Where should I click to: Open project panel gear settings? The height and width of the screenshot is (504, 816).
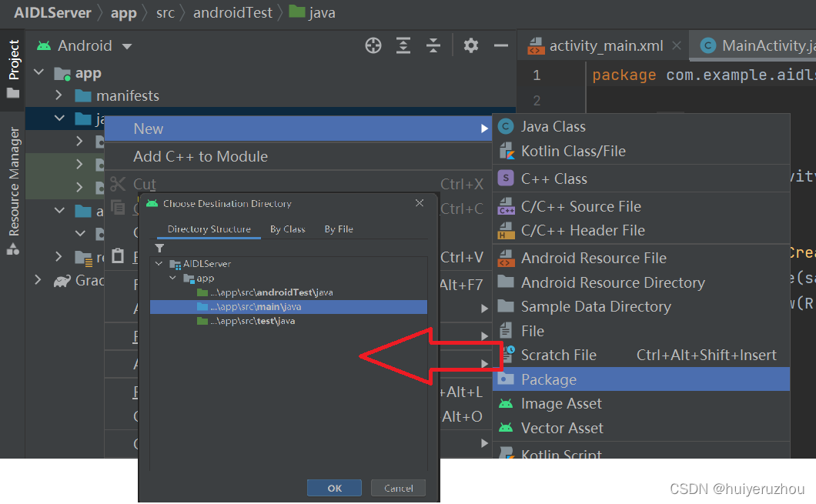(471, 45)
